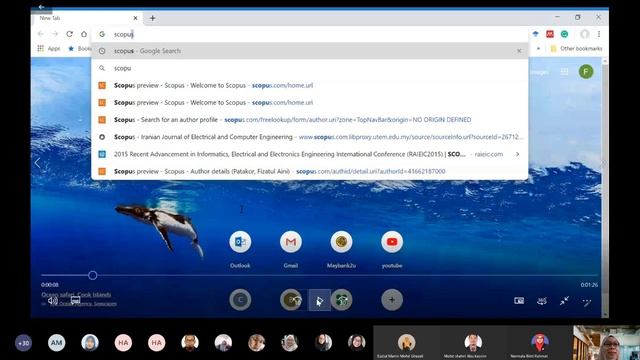Image resolution: width=640 pixels, height=360 pixels.
Task: Toggle captions in the video player
Action: (x=75, y=301)
